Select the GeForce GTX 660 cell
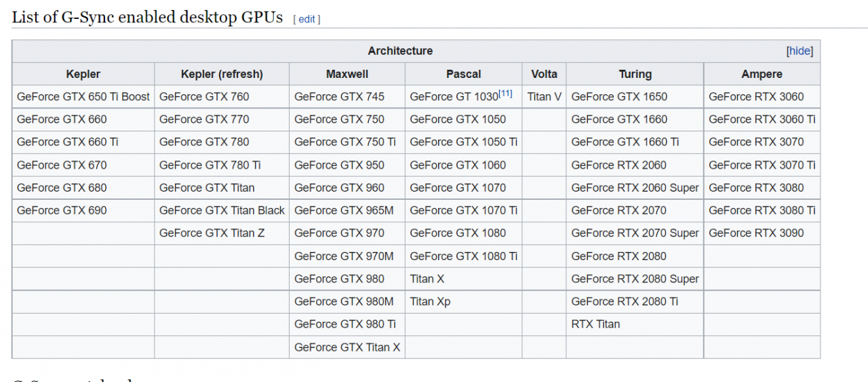This screenshot has width=868, height=382. 83,119
